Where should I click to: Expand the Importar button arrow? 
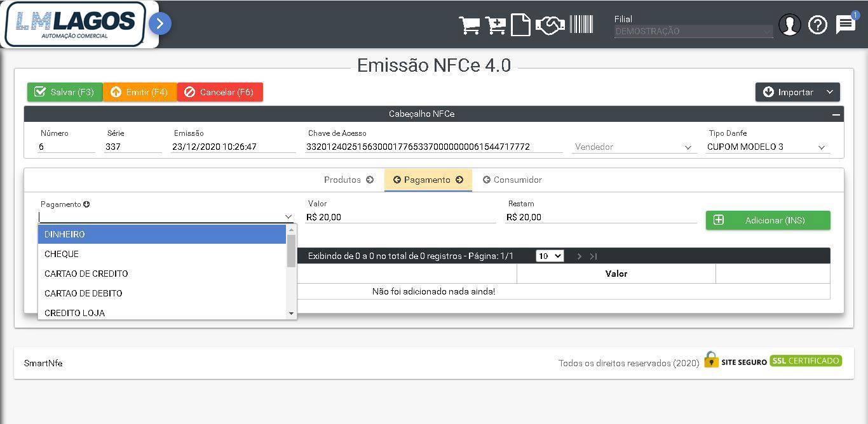[x=830, y=92]
